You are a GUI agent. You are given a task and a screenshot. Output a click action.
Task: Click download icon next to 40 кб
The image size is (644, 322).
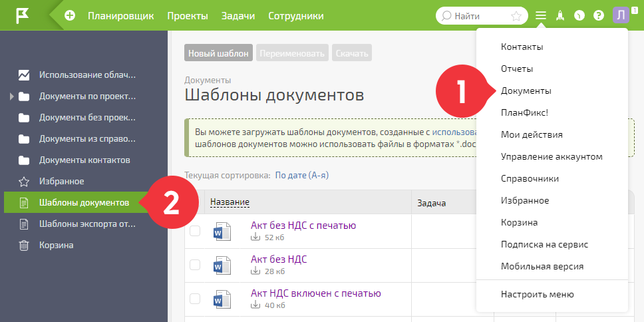256,305
